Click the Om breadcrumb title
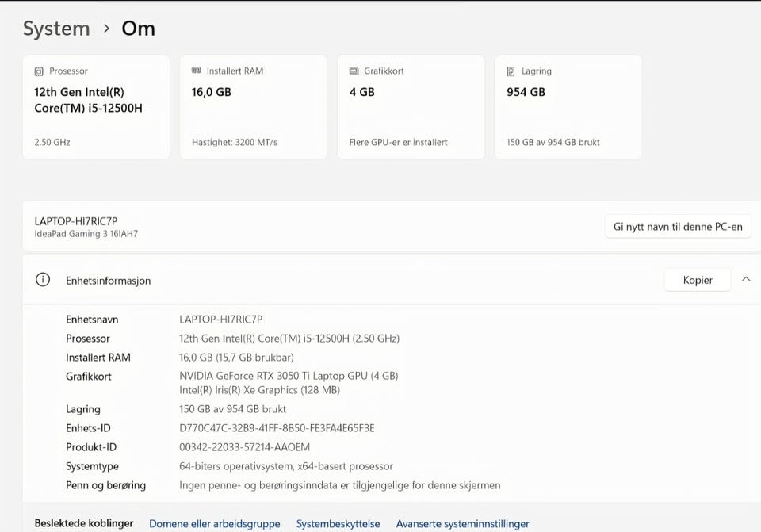761x532 pixels. (138, 29)
